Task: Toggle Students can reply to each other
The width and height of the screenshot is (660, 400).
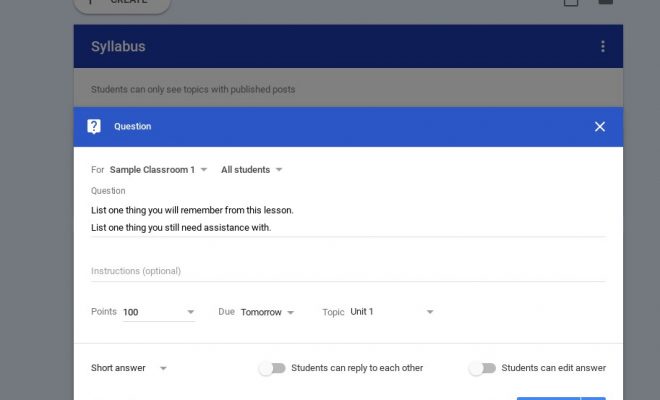Action: [272, 368]
